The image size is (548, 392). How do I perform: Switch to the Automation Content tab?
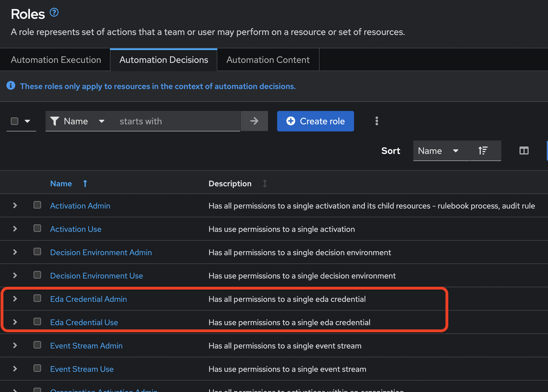point(268,60)
